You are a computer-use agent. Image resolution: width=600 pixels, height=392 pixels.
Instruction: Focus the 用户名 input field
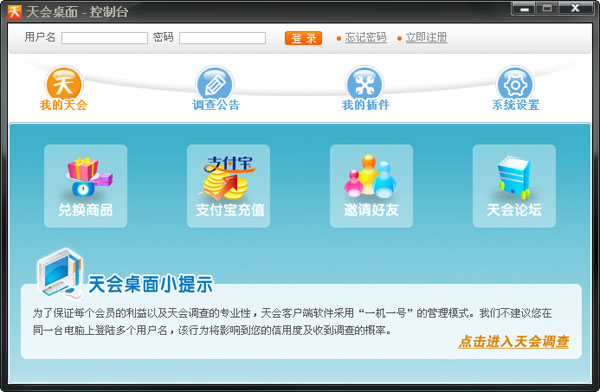click(104, 38)
